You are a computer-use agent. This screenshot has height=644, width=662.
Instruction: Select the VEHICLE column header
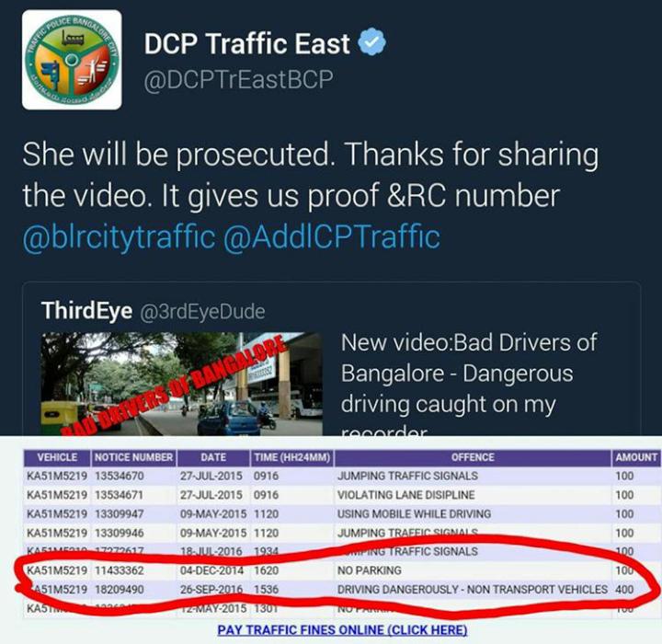click(57, 457)
